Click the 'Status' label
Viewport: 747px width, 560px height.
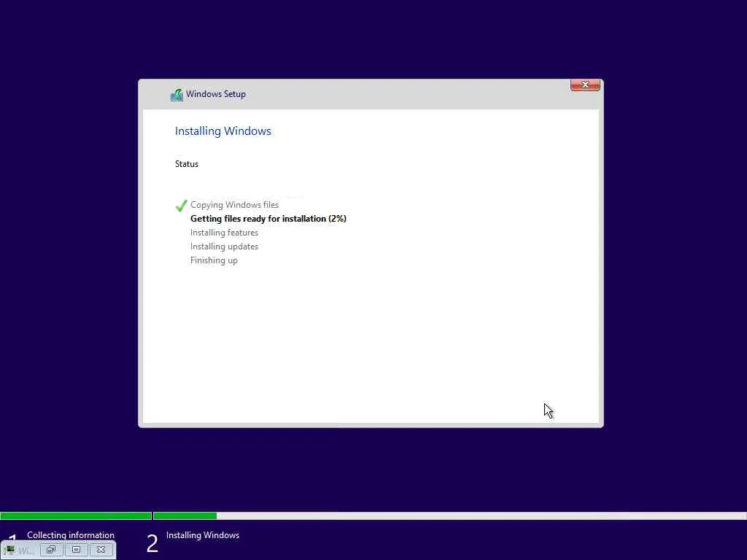tap(187, 164)
